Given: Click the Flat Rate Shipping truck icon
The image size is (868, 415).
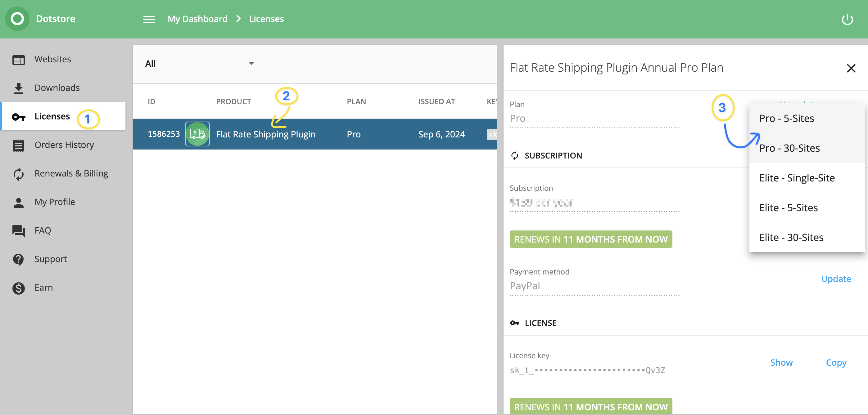Looking at the screenshot, I should [197, 134].
